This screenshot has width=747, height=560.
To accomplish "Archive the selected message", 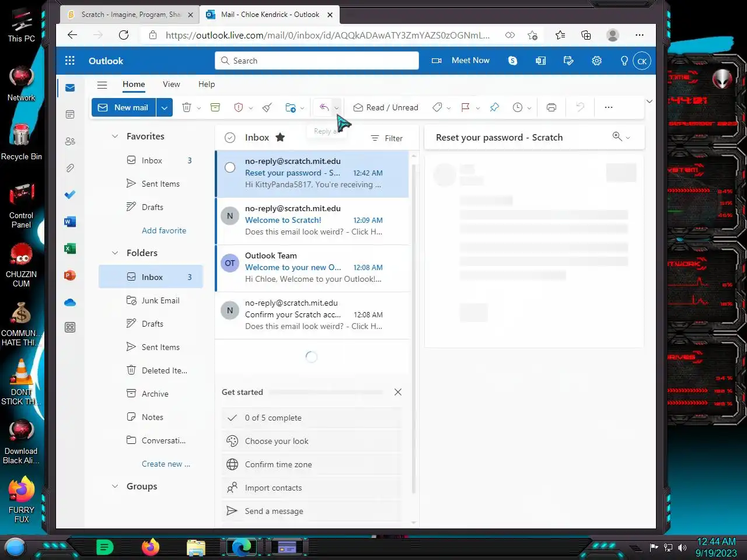I will pos(215,107).
